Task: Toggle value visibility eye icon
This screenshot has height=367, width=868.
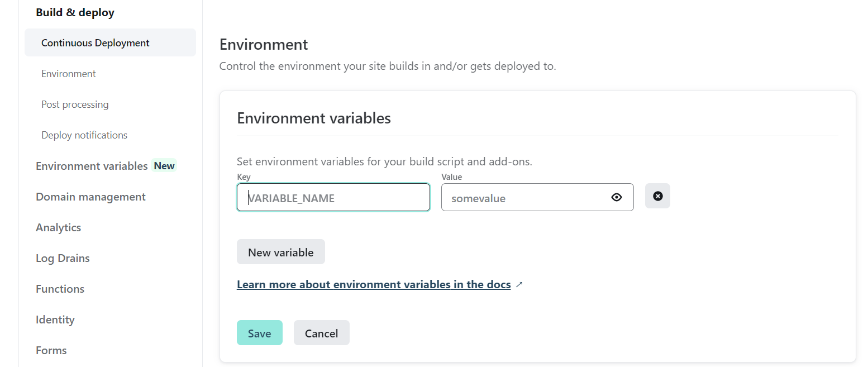Action: [x=617, y=197]
